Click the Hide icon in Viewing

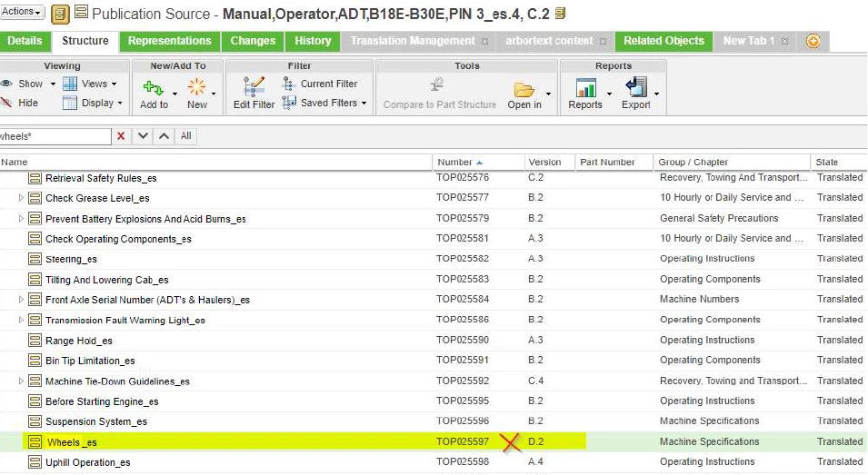[x=6, y=103]
